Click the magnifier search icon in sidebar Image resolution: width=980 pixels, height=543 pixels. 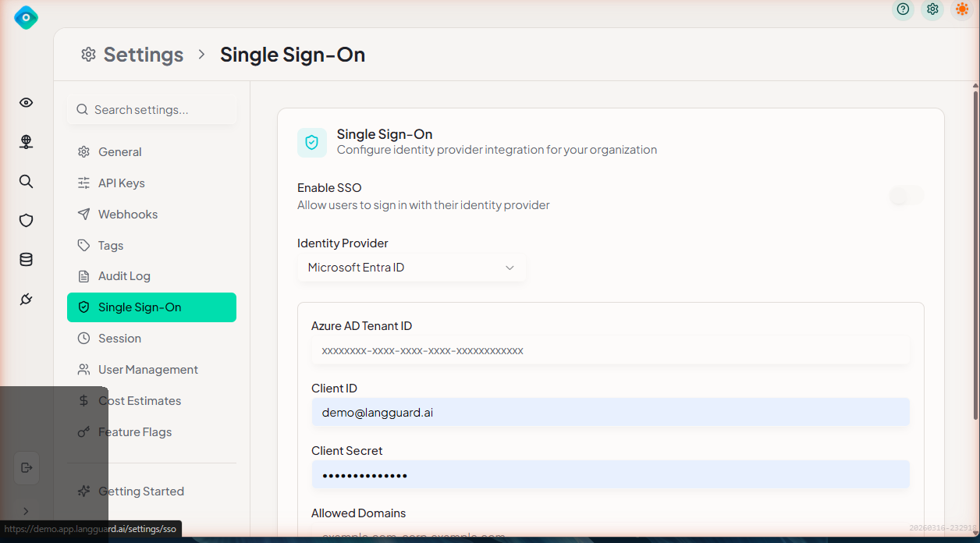[x=26, y=181]
